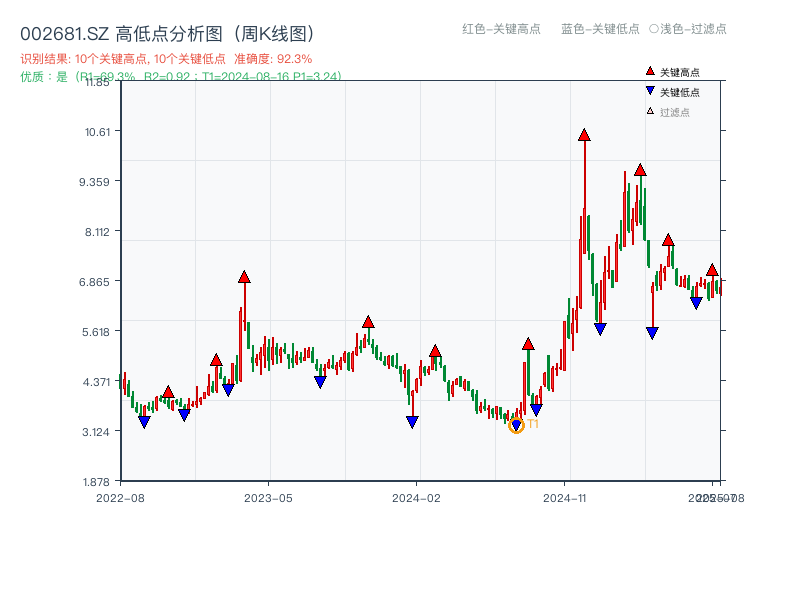
Task: Select the red triangle at the 2023 peak near 6.865
Action: (x=245, y=278)
